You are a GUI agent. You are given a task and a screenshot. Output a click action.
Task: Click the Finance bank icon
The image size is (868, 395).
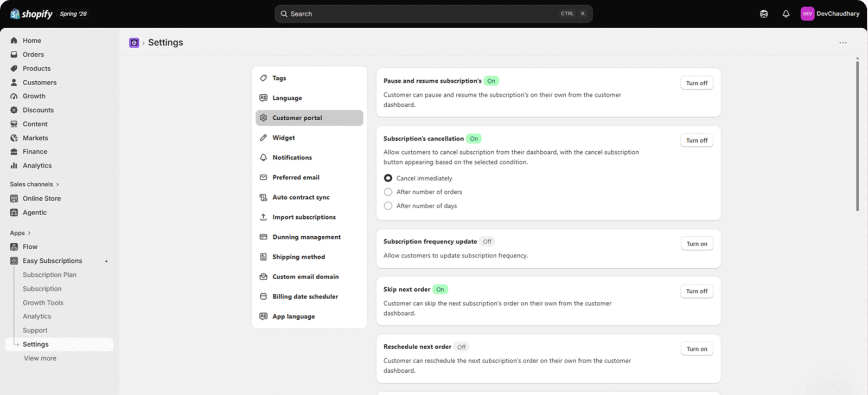tap(14, 152)
